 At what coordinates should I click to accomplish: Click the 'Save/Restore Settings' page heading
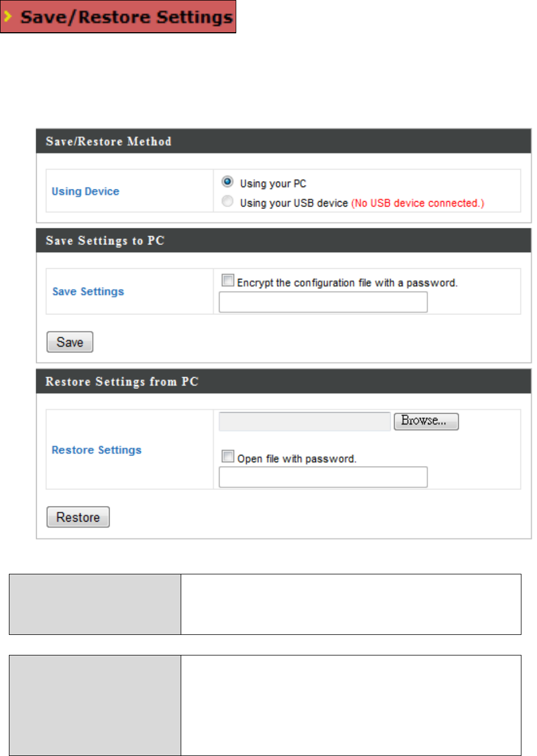[127, 17]
